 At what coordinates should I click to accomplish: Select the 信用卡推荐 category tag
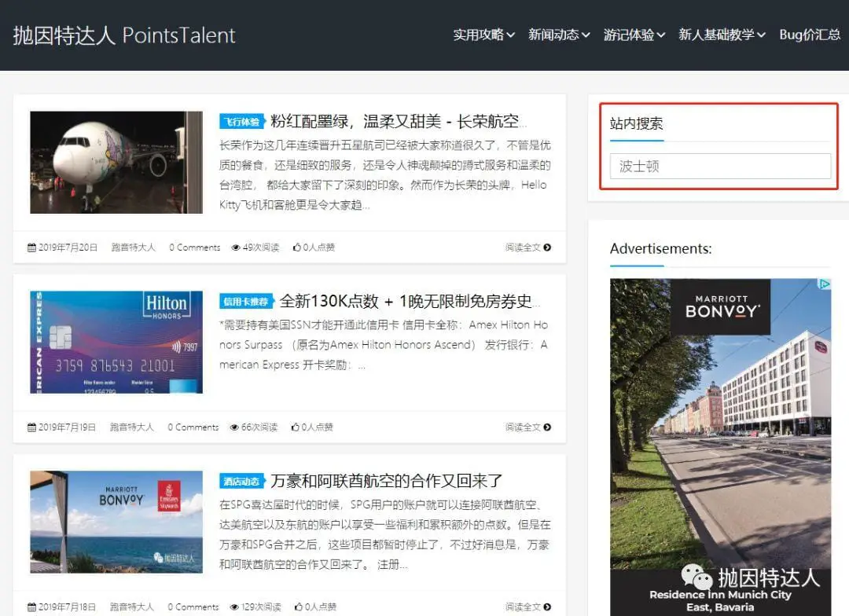246,302
